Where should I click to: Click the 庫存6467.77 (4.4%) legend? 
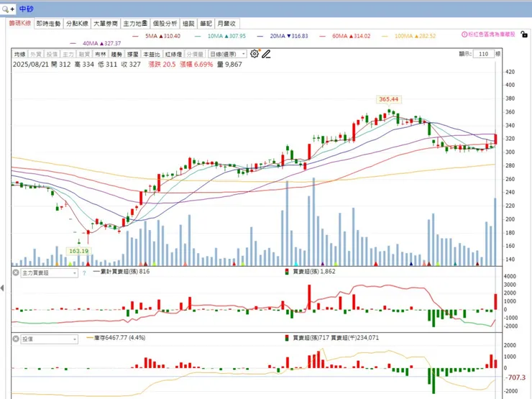116,338
